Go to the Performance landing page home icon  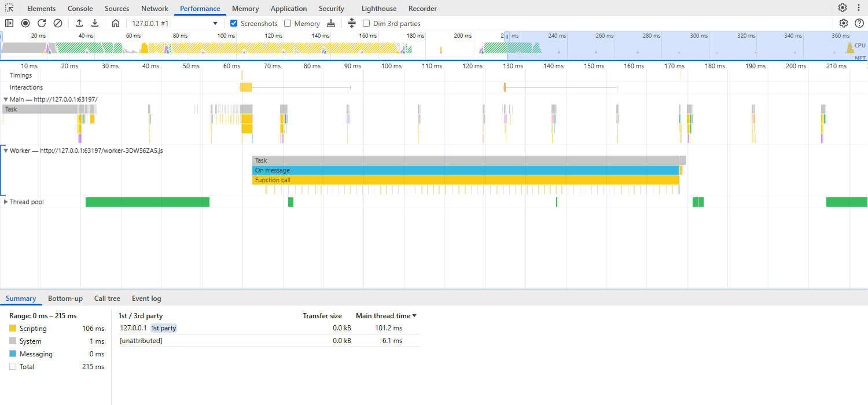pyautogui.click(x=116, y=23)
